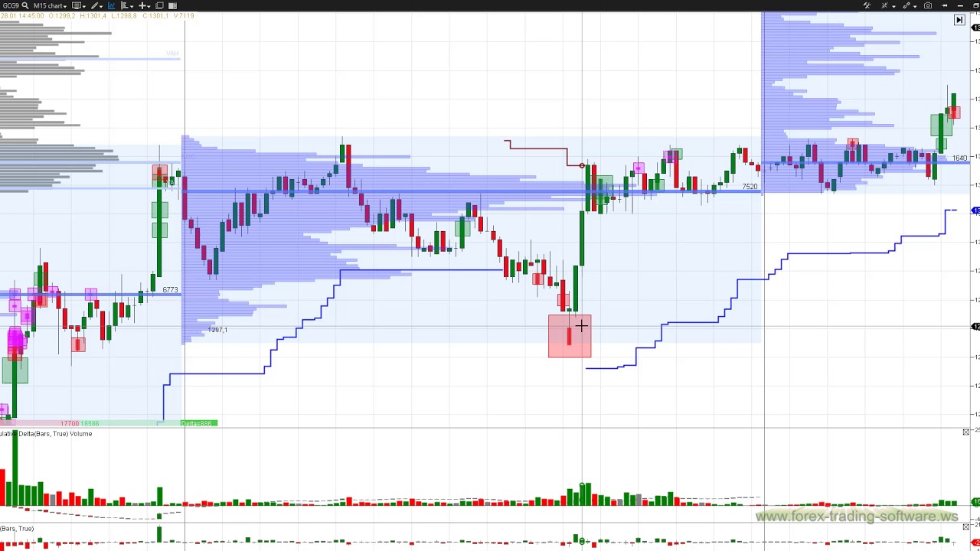Expand the crossed arrows dropdown
This screenshot has width=980, height=551.
click(893, 7)
